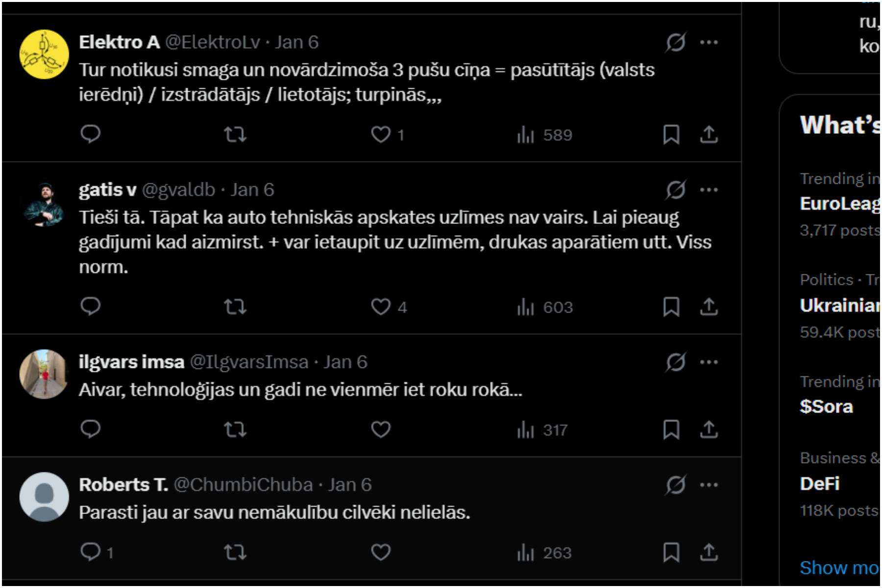Open Elektro A's yellow profile avatar
The height and width of the screenshot is (588, 882).
click(44, 54)
